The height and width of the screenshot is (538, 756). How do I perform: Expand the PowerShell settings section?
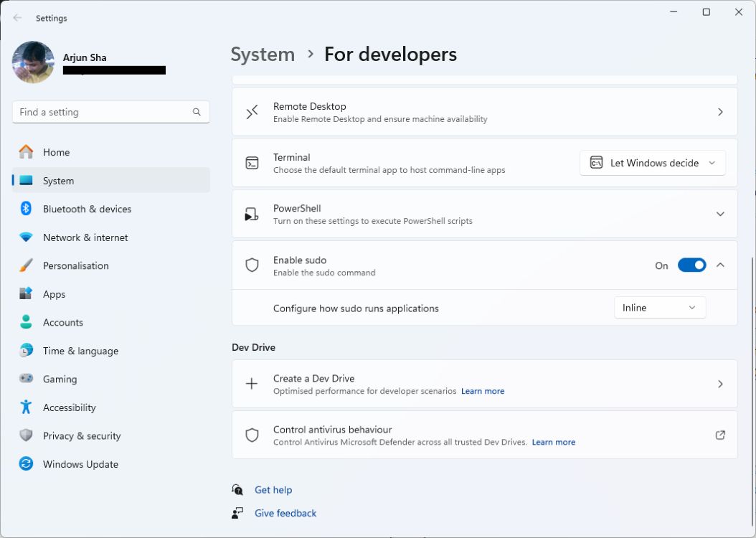[x=720, y=214]
